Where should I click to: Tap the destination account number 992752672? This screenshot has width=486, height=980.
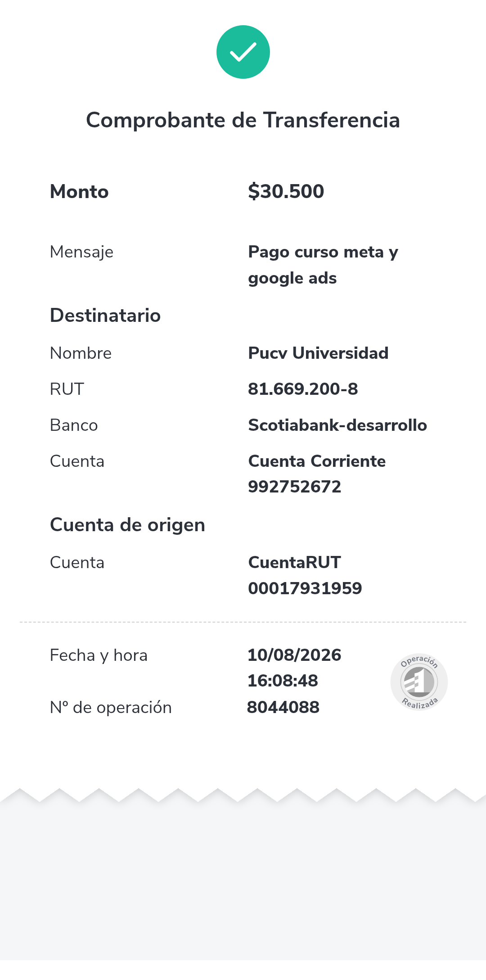click(295, 487)
